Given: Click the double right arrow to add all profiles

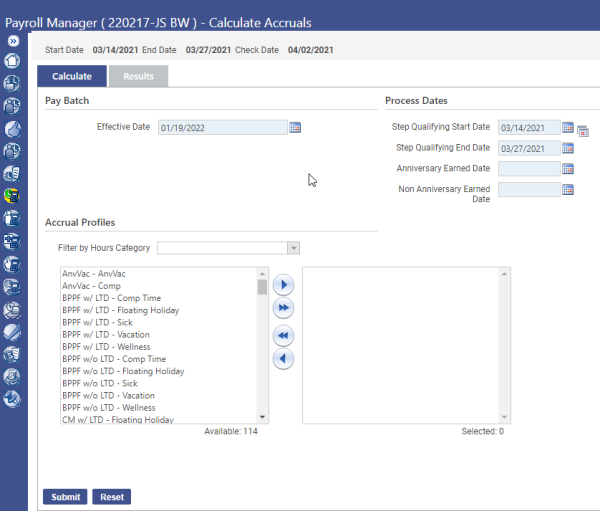Looking at the screenshot, I should 284,309.
